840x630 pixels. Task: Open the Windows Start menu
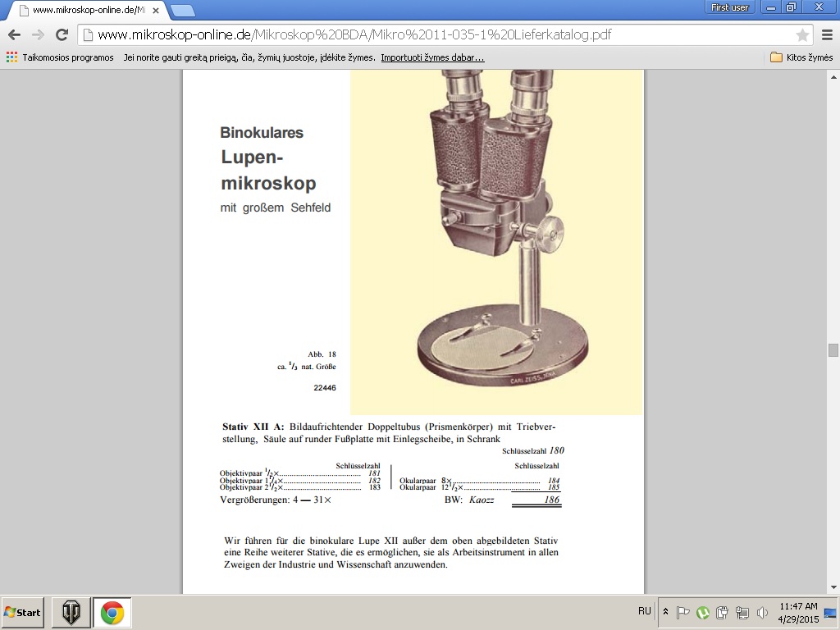click(x=23, y=613)
